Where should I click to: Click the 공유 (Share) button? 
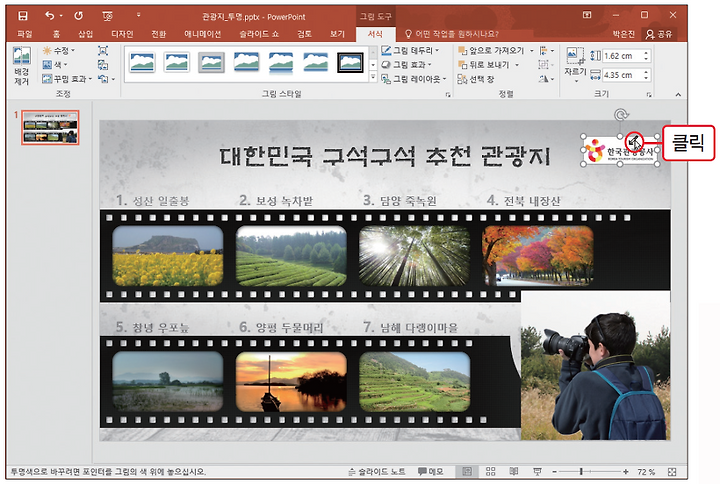[659, 34]
